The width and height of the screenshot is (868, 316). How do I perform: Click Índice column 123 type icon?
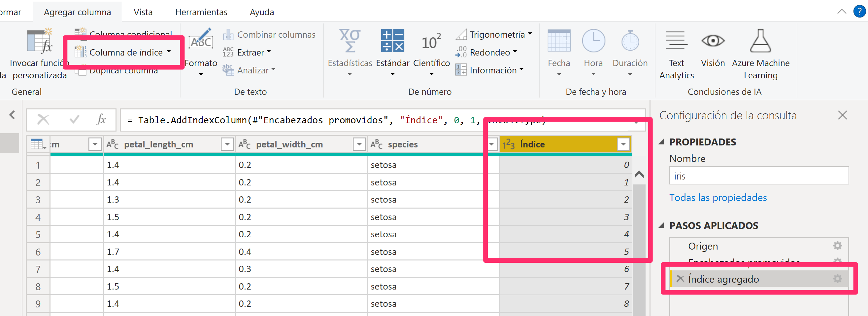(x=509, y=144)
